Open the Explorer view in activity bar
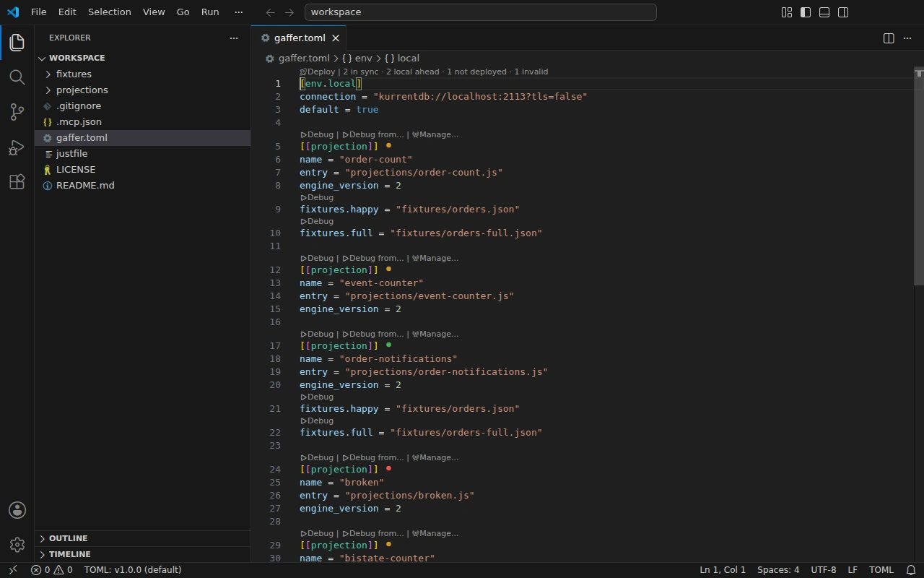This screenshot has width=924, height=578. point(17,43)
